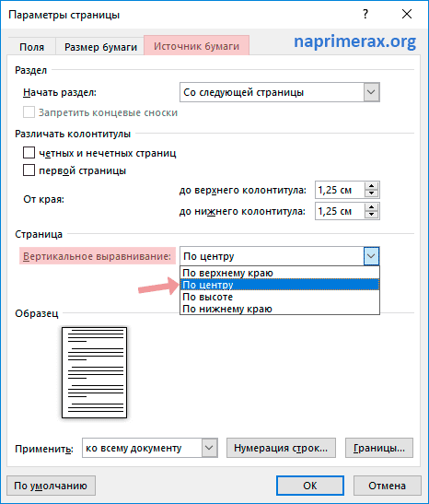Screen dimensions: 429x504
Task: Open Нумерация строк settings
Action: tap(281, 448)
